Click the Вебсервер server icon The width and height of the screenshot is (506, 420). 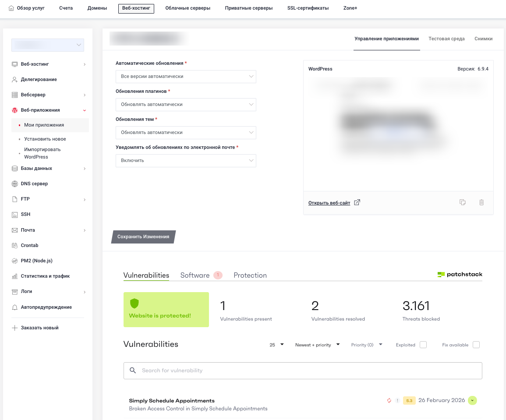click(x=14, y=95)
